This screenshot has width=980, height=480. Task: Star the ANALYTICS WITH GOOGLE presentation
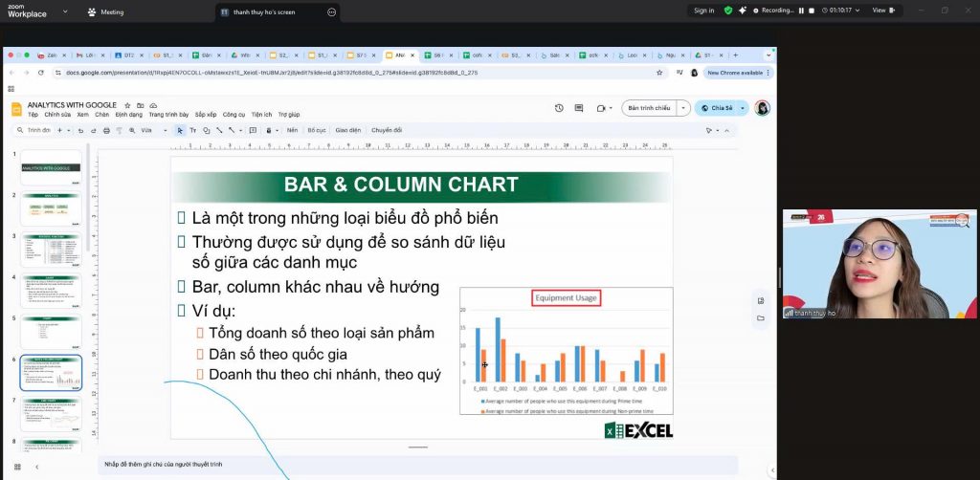click(127, 105)
